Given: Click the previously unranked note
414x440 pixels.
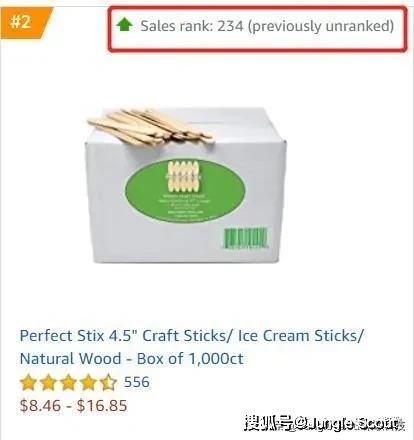Looking at the screenshot, I should coord(321,26).
